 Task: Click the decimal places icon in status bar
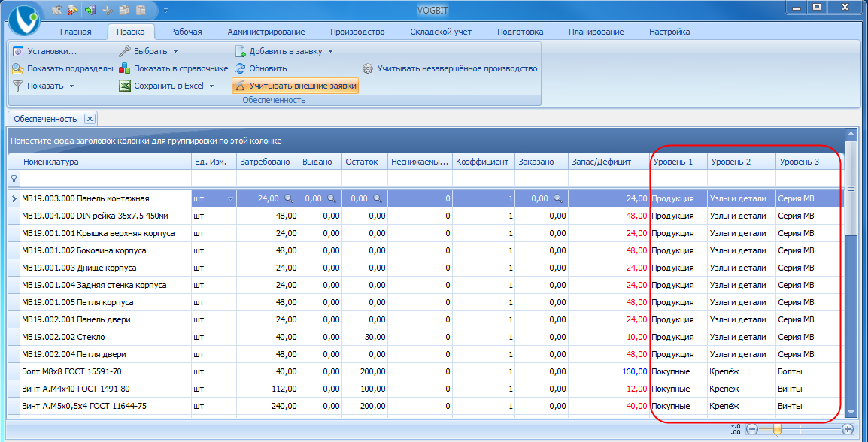(x=736, y=428)
